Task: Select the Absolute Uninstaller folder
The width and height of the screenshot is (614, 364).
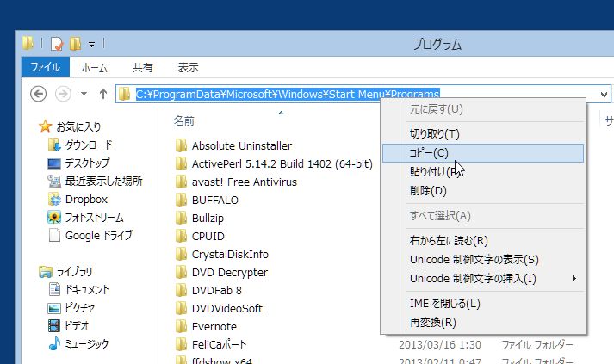Action: point(242,146)
